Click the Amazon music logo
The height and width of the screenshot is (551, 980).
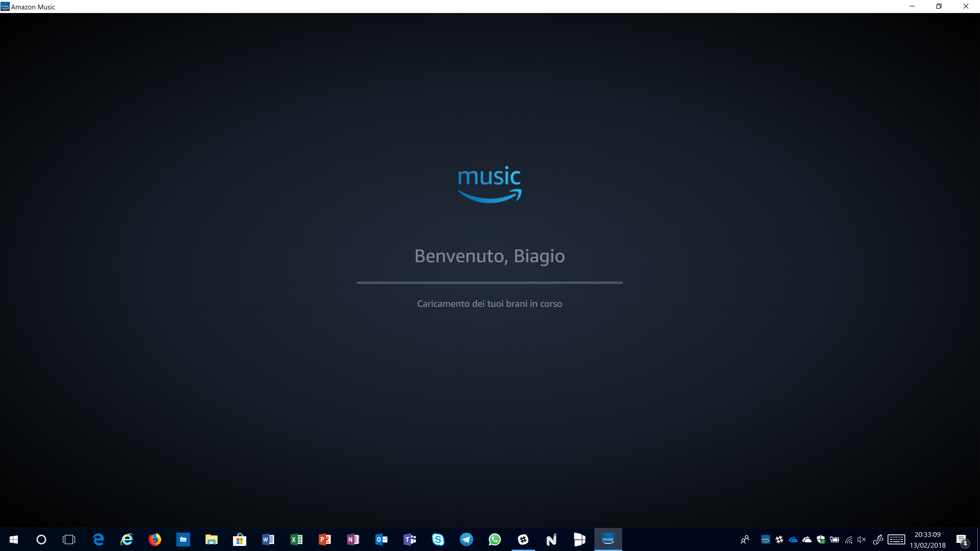click(490, 184)
